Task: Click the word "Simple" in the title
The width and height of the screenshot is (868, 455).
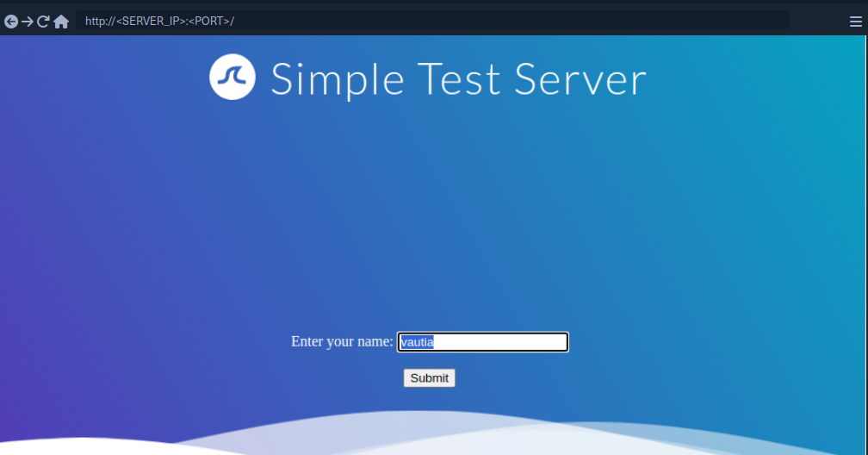Action: pyautogui.click(x=338, y=79)
